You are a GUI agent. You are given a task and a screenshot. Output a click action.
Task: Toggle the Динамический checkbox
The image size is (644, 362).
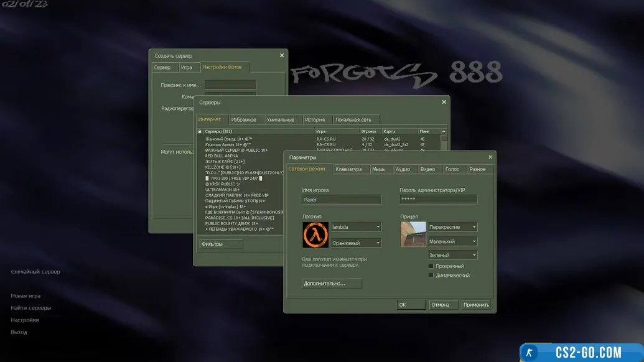point(431,276)
